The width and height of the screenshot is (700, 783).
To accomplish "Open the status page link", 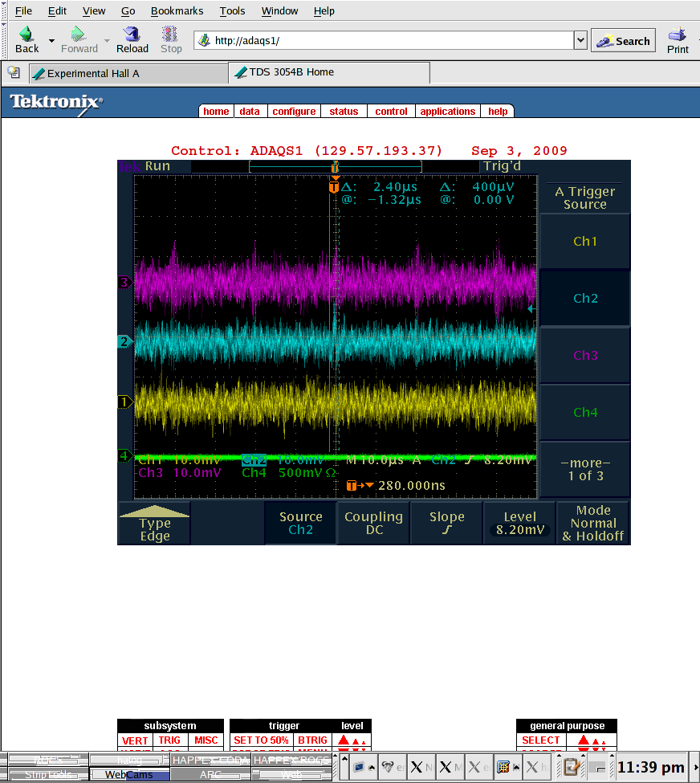I will [344, 111].
